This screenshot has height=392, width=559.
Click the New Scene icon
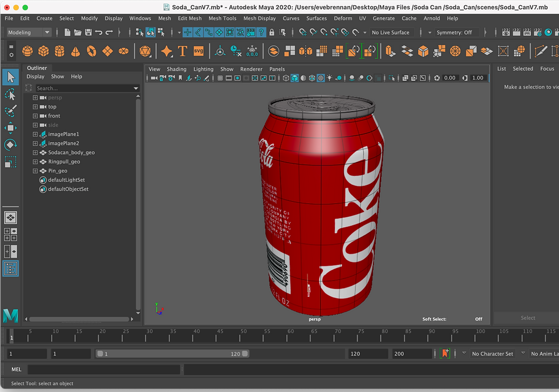pyautogui.click(x=67, y=33)
